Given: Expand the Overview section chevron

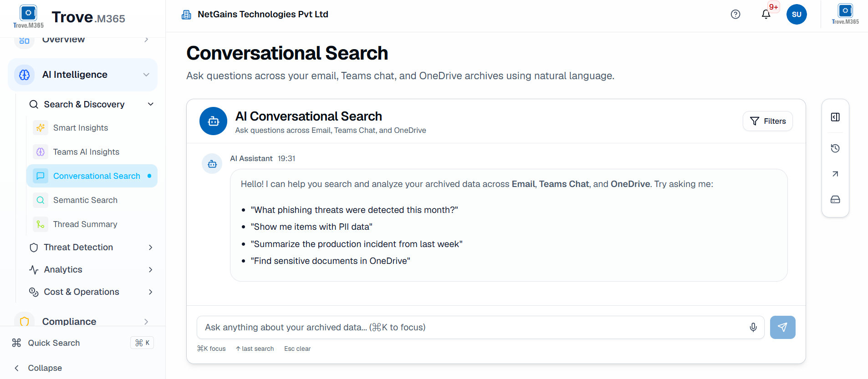Looking at the screenshot, I should (x=146, y=40).
